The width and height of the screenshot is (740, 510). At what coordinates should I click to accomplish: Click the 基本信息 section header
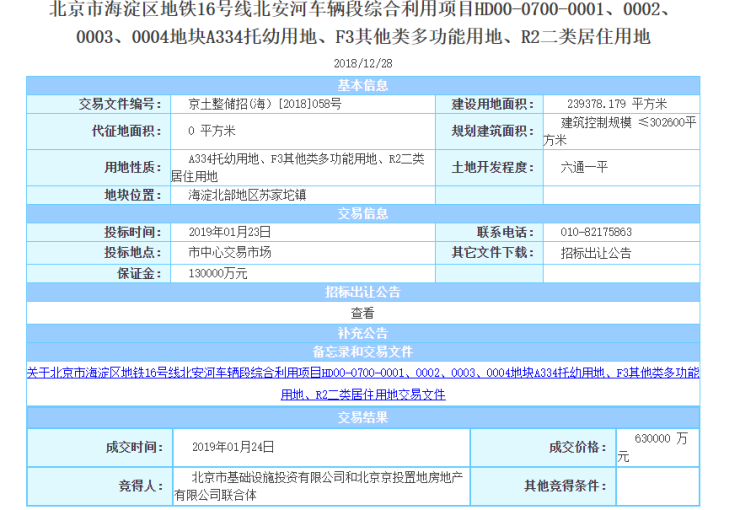(362, 84)
